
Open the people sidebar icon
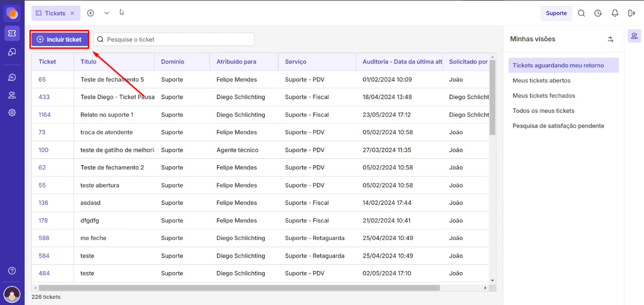12,95
